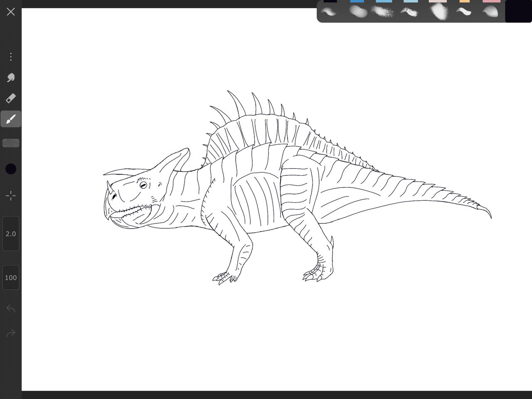Activate the crosshair eyedropper tool

pos(11,196)
